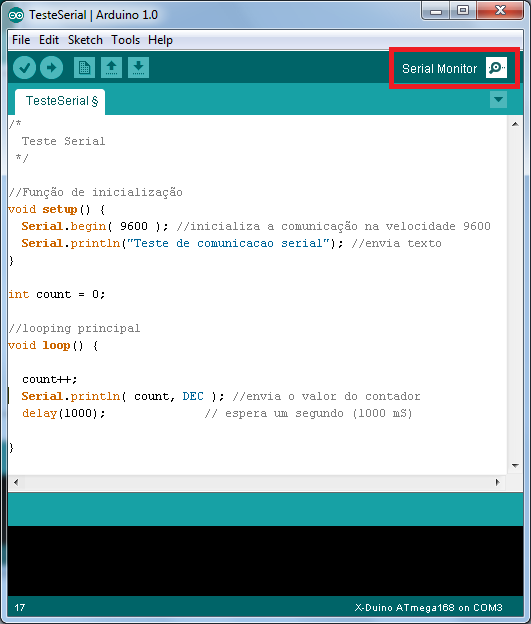
Task: Open the Help menu
Action: 160,40
